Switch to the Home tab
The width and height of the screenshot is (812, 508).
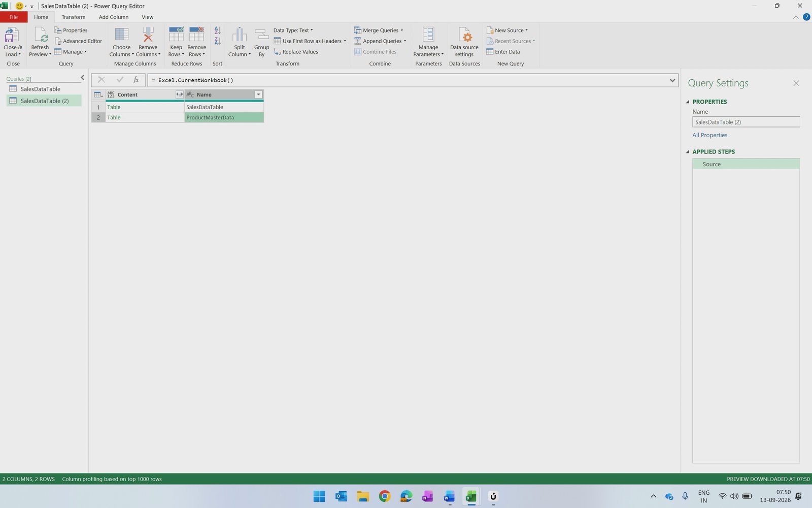click(x=41, y=17)
